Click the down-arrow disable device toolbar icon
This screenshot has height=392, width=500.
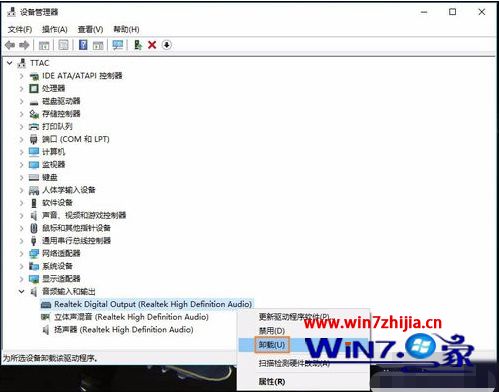coord(167,45)
